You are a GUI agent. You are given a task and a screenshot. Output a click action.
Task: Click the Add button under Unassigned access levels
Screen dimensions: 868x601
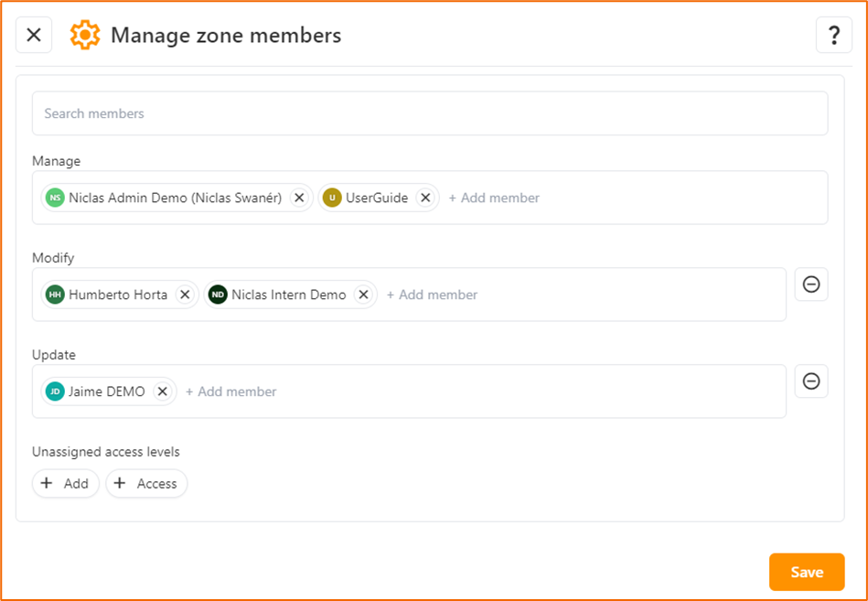coord(65,483)
